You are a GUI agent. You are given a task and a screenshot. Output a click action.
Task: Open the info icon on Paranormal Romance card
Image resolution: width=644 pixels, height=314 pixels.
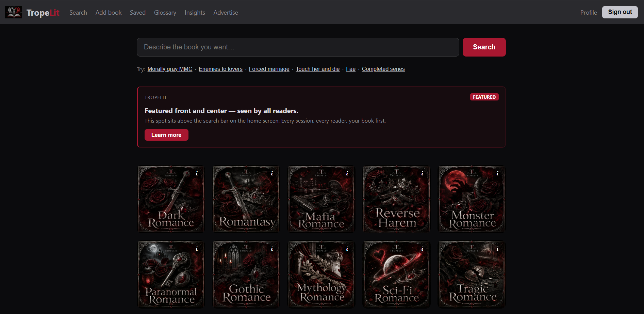(197, 249)
